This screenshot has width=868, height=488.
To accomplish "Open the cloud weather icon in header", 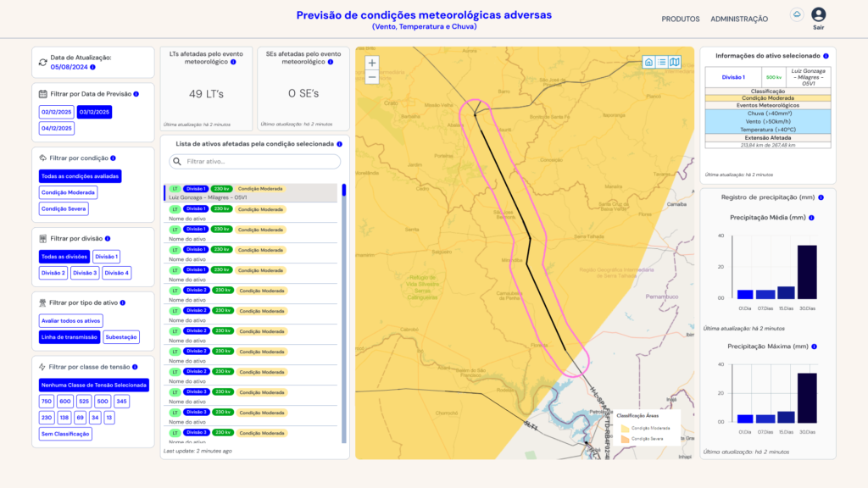I will point(796,15).
